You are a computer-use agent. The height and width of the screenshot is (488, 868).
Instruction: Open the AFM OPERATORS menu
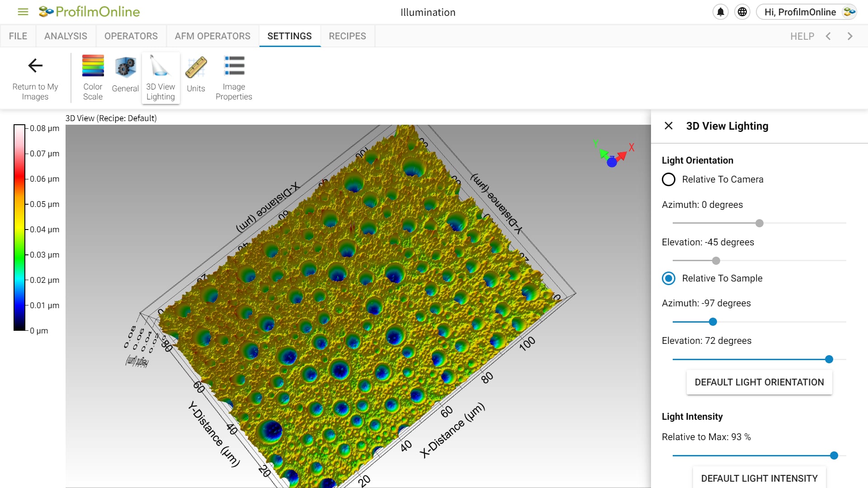click(213, 36)
